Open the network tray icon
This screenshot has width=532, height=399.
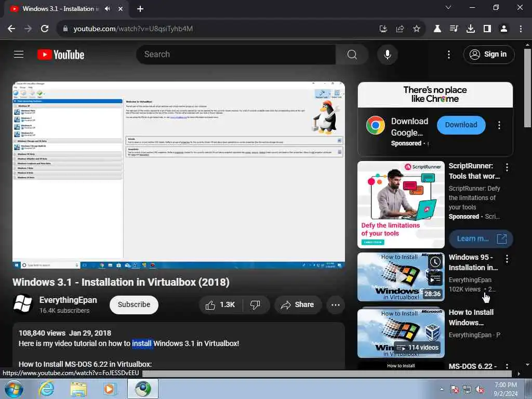pyautogui.click(x=467, y=390)
